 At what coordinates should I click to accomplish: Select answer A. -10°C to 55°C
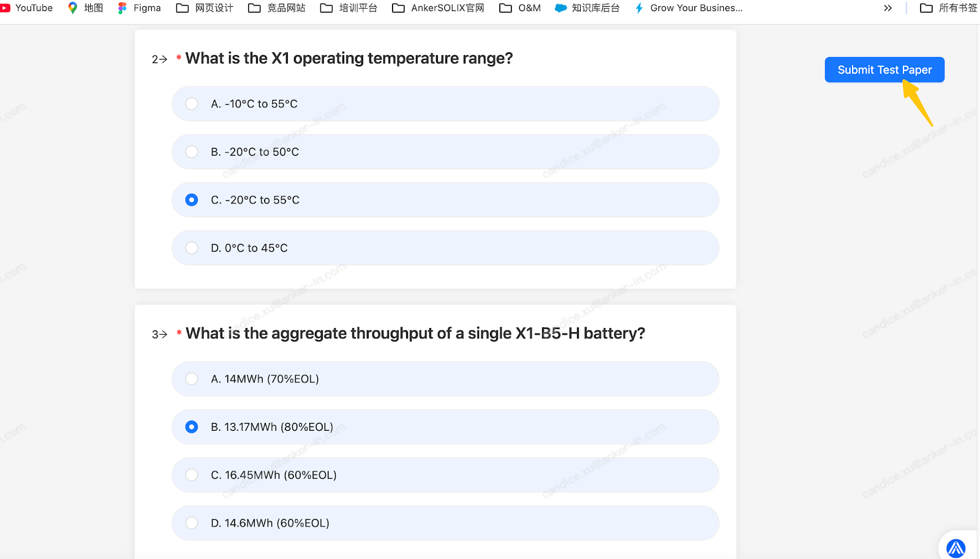point(192,104)
